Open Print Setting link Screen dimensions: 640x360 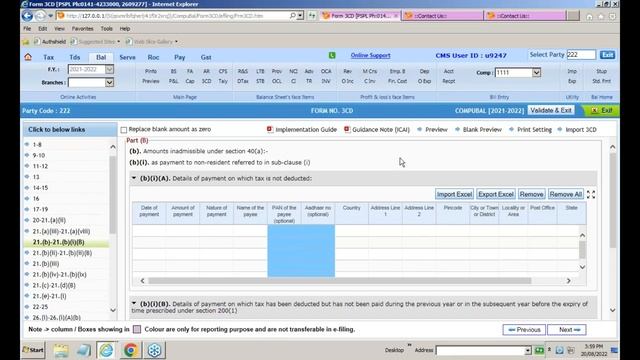tap(534, 129)
